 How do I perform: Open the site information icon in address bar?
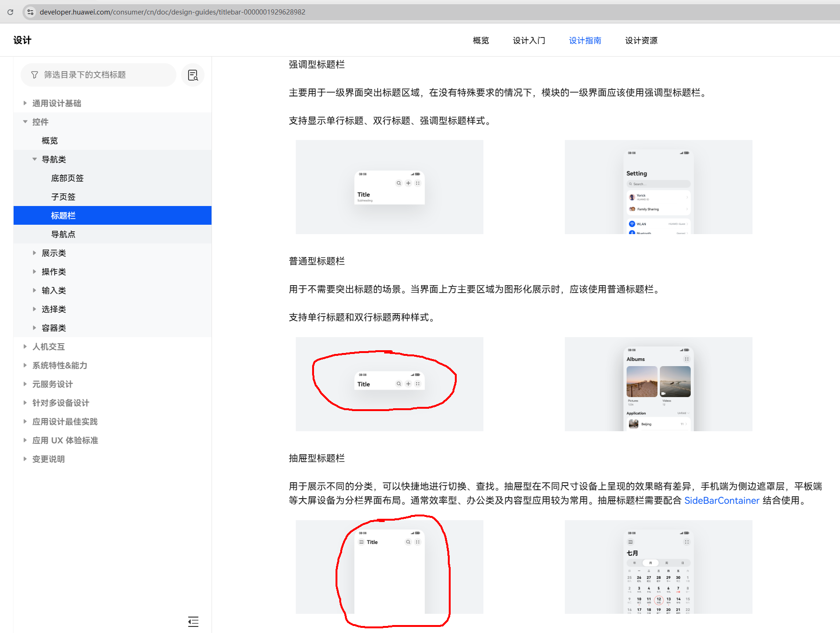pos(30,12)
